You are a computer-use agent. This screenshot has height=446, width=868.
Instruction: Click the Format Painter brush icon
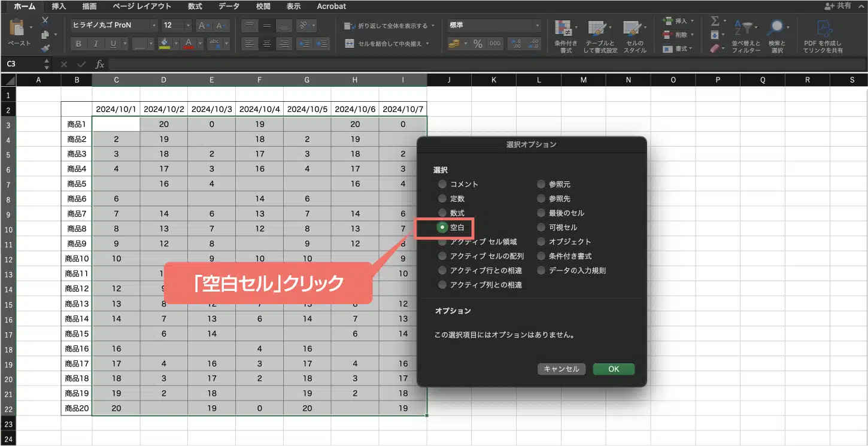[x=45, y=48]
